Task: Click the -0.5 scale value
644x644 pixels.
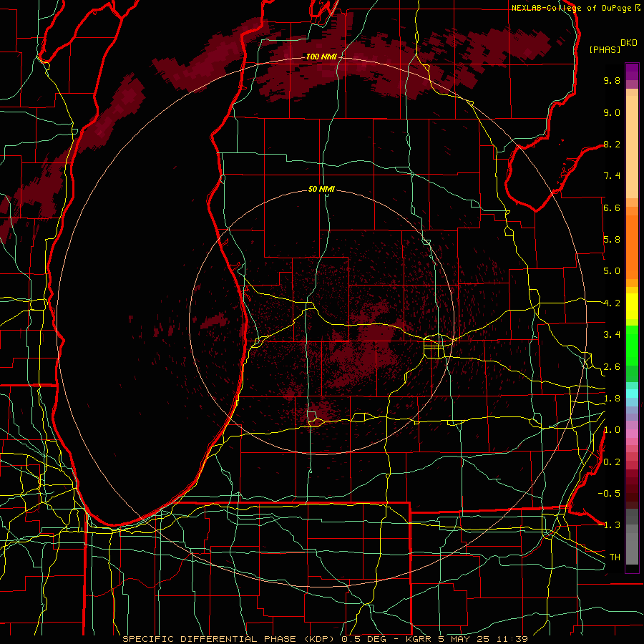Action: click(x=609, y=494)
